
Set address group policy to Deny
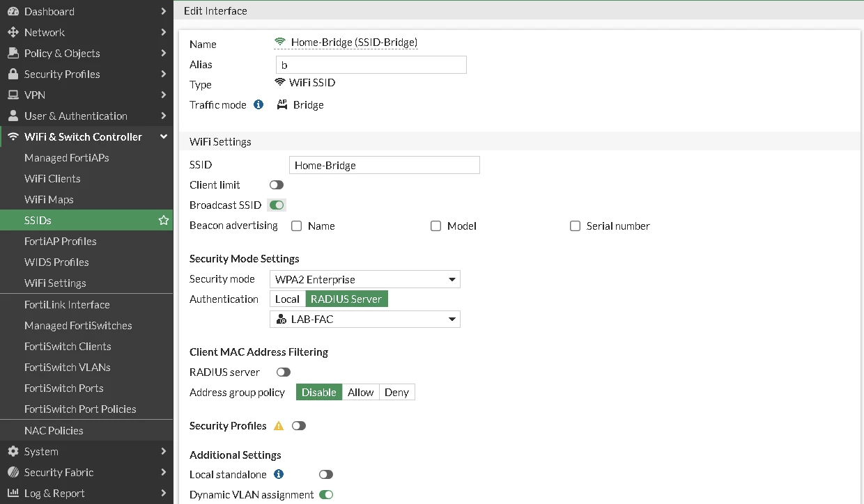tap(397, 392)
